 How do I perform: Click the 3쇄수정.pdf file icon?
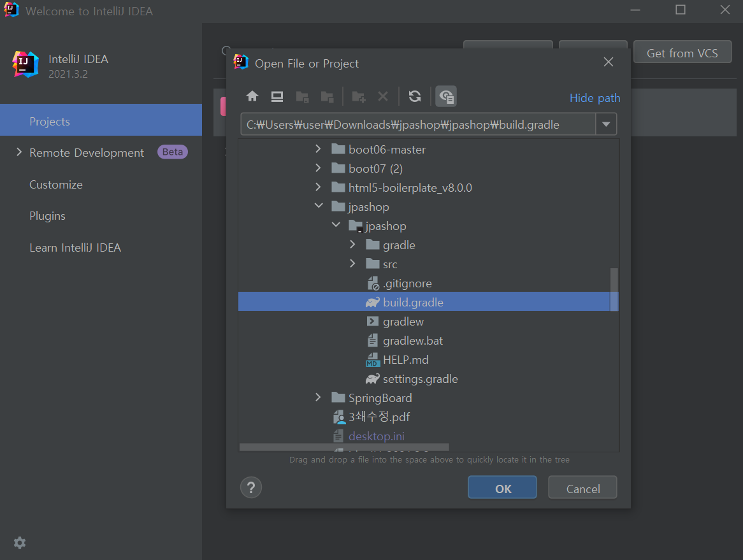point(339,417)
